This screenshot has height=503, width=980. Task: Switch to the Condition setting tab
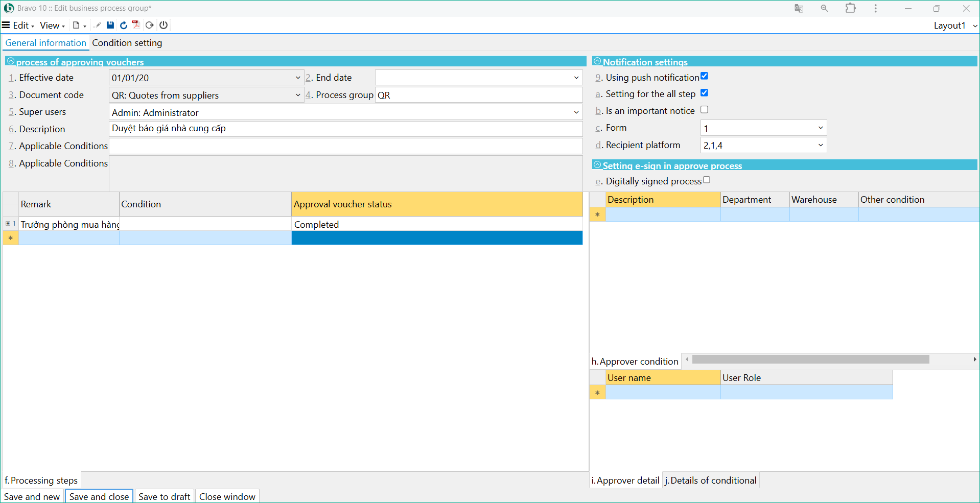(x=127, y=43)
